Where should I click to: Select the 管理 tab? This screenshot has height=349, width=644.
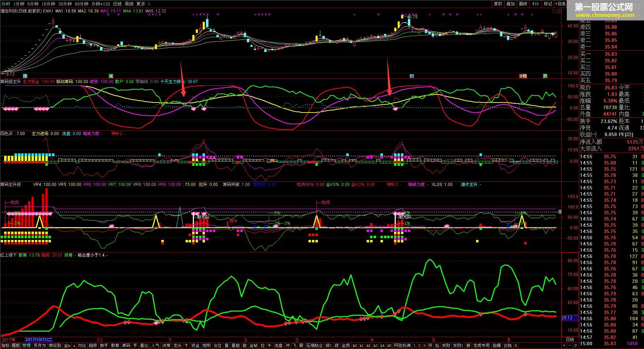point(26,346)
